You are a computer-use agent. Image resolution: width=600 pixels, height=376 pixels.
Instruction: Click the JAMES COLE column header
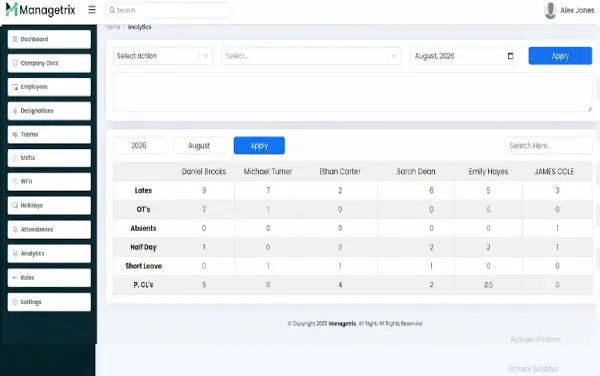click(x=554, y=171)
